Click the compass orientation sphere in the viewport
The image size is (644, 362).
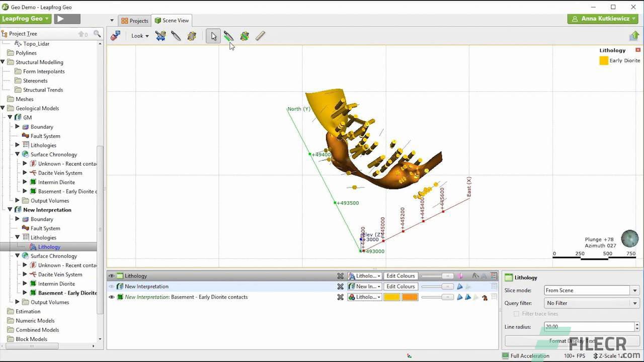pyautogui.click(x=630, y=238)
